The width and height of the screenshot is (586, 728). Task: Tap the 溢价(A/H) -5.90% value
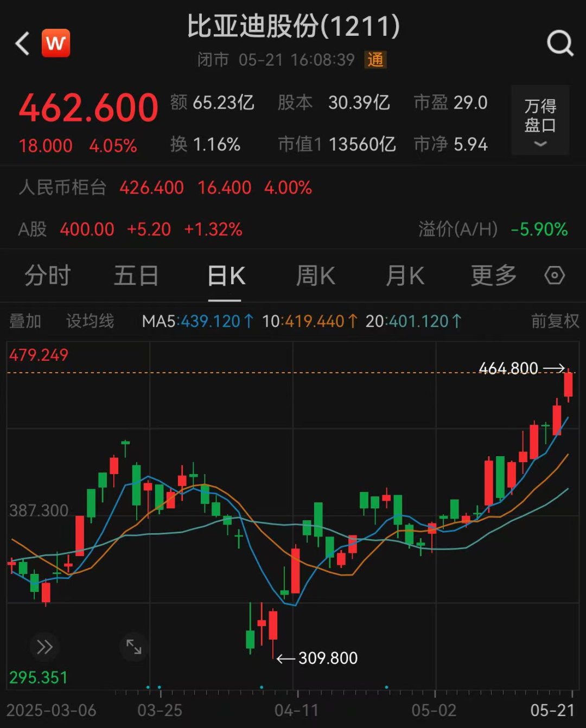click(493, 229)
